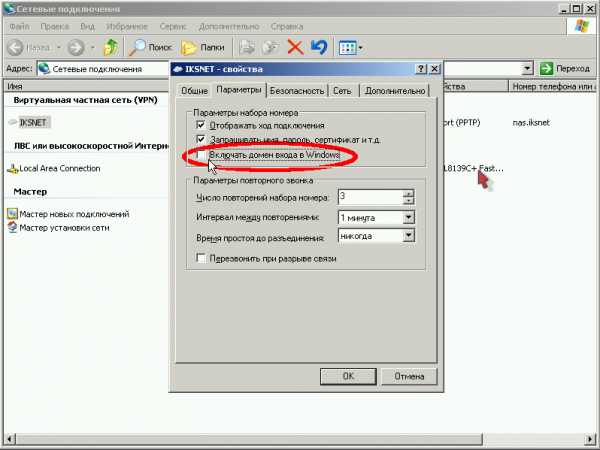Switch to the Безопасность tab
Image resolution: width=600 pixels, height=450 pixels.
(x=297, y=91)
